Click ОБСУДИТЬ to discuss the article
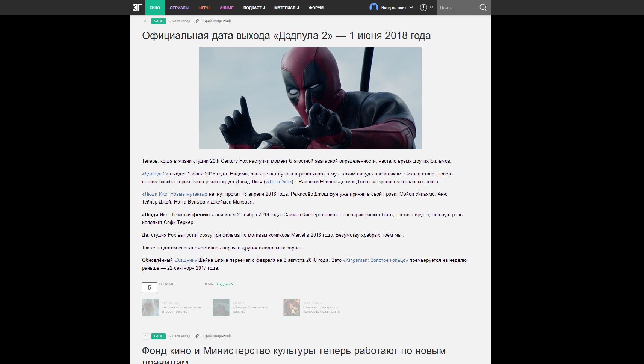644x364 pixels. click(167, 284)
